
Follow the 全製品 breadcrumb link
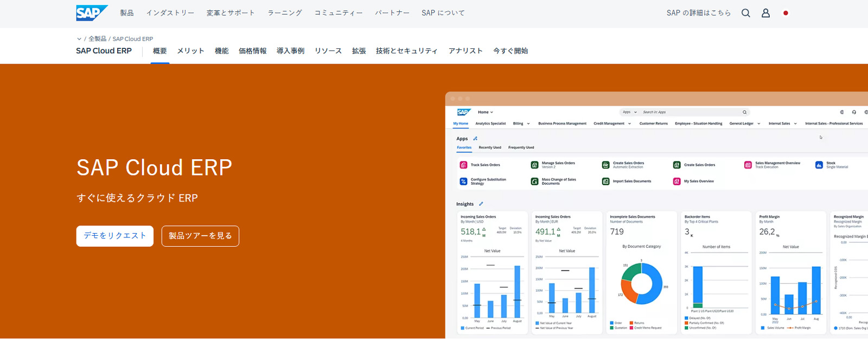[x=98, y=39]
